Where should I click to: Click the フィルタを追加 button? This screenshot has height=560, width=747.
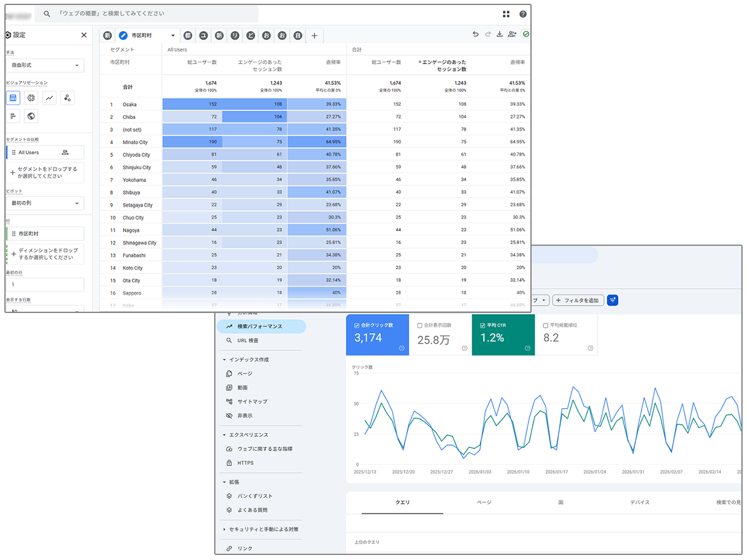578,300
